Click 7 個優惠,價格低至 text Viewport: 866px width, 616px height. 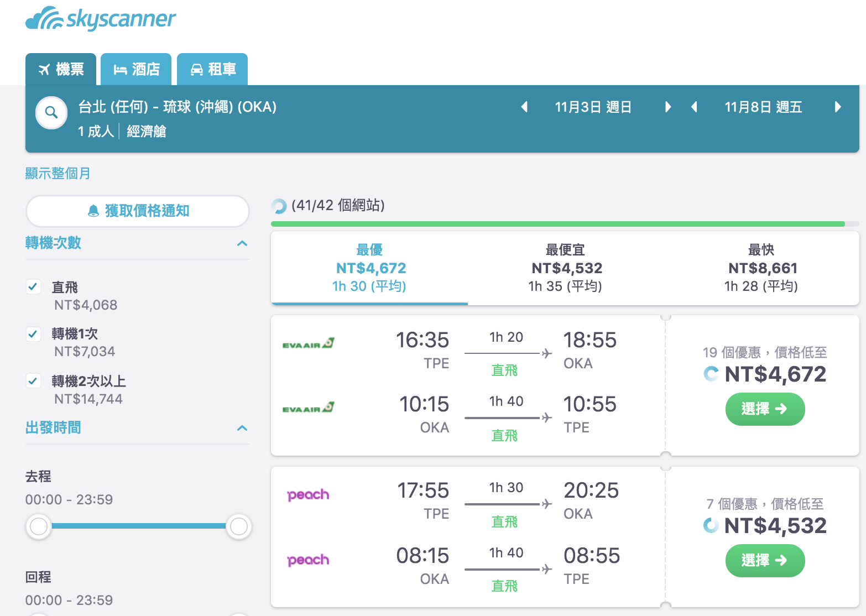click(x=765, y=504)
